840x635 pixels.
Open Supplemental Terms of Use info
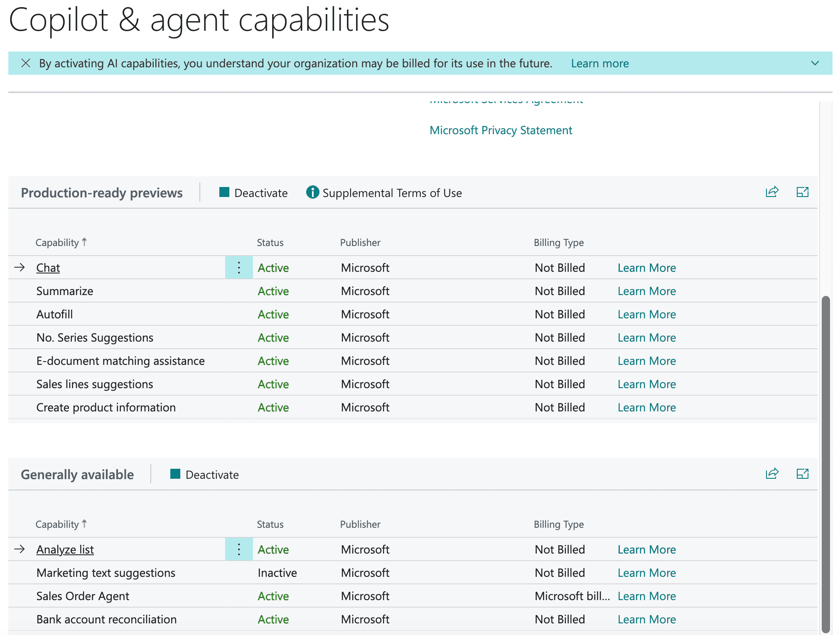384,193
